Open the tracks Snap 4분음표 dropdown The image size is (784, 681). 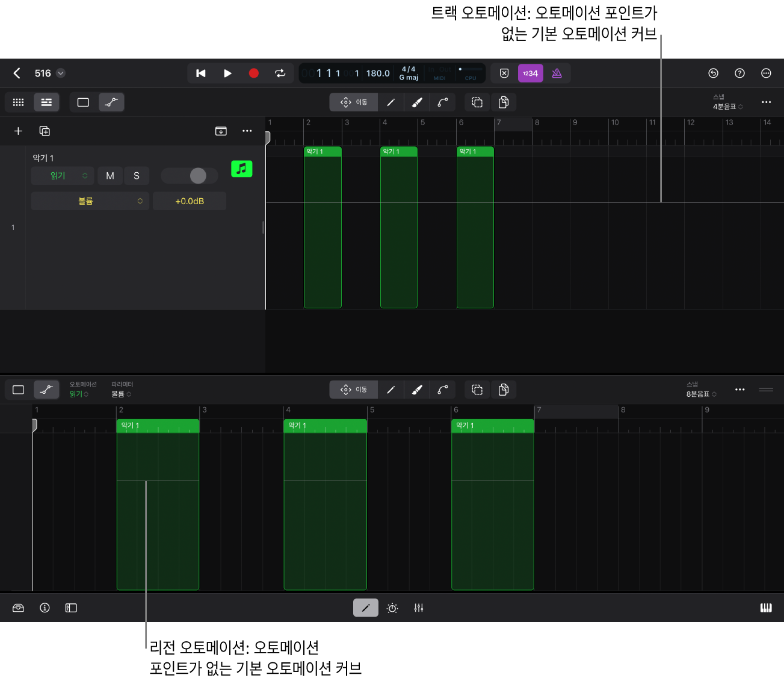(x=727, y=107)
